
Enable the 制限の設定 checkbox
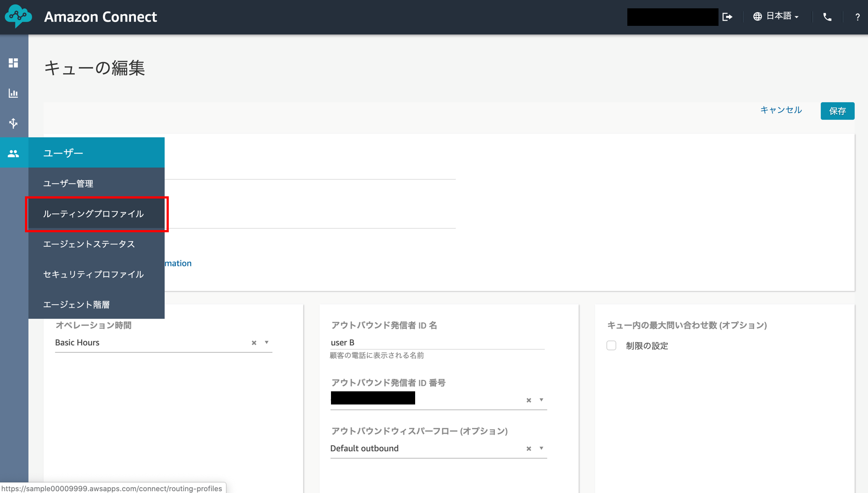[x=611, y=345]
